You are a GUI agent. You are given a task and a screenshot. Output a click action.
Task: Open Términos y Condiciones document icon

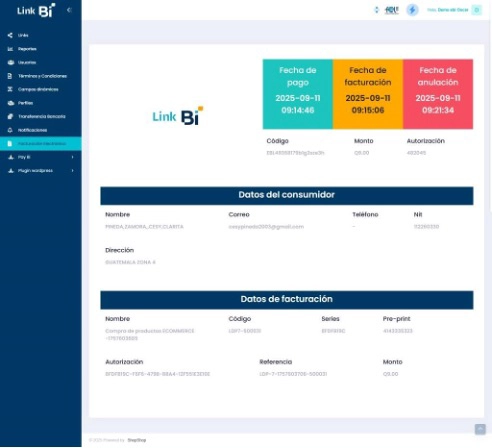click(10, 76)
